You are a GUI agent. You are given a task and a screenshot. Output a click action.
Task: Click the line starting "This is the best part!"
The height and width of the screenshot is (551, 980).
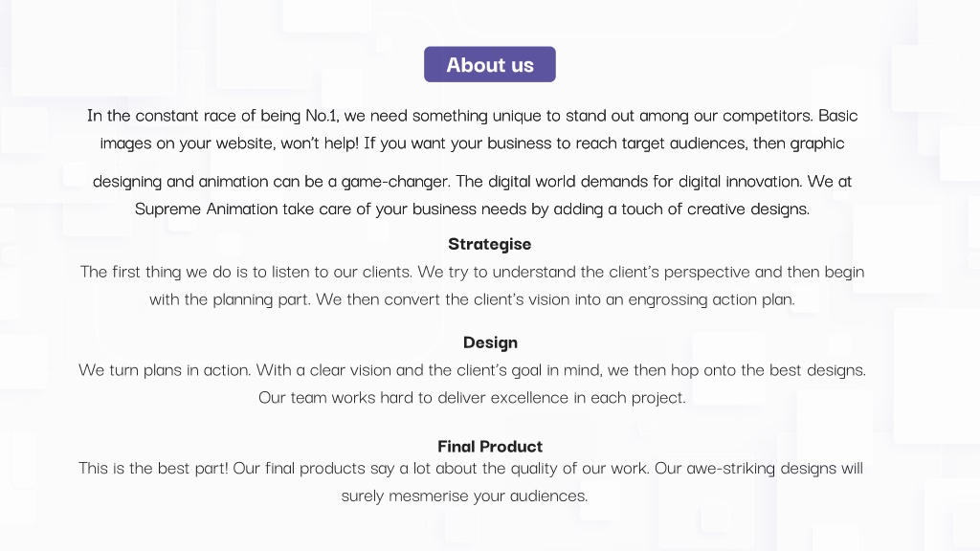tap(471, 468)
